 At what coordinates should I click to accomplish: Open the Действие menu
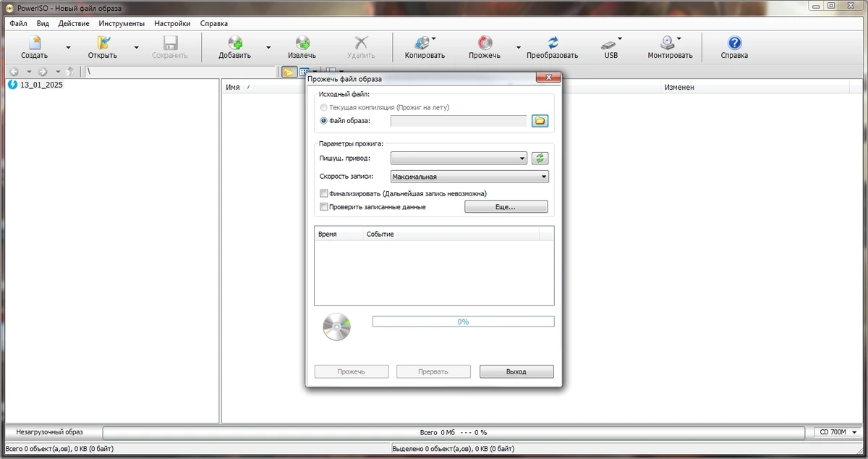coord(74,23)
